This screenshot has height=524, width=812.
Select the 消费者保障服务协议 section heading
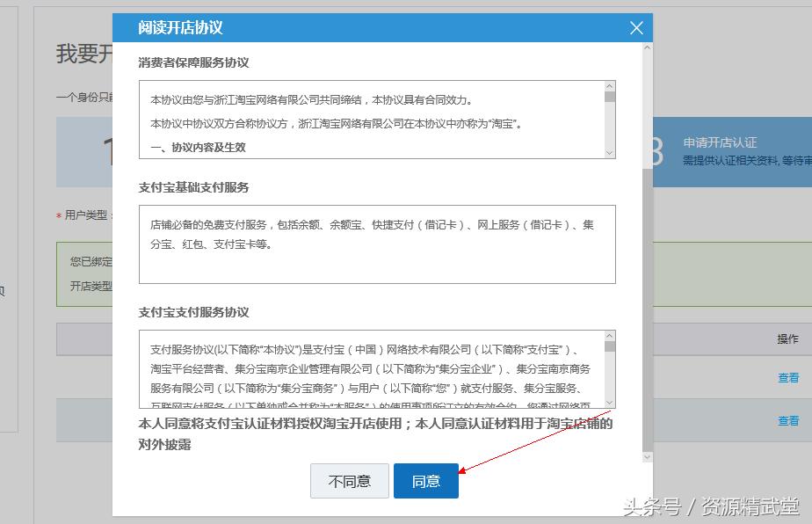click(192, 62)
